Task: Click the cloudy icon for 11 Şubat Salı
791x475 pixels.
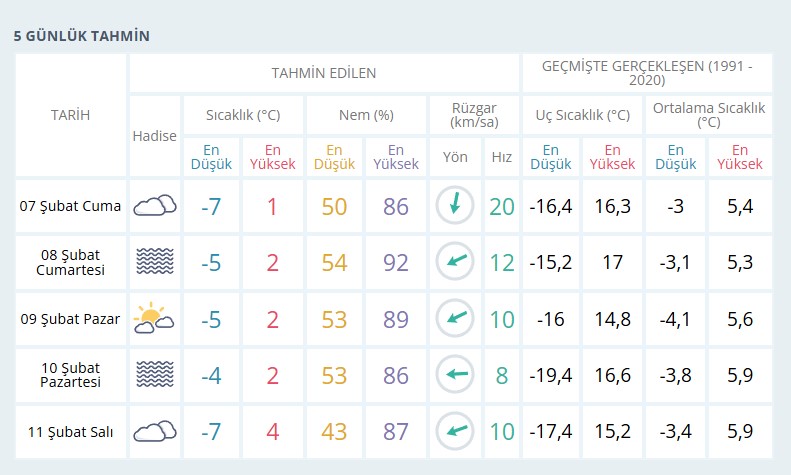Action: (x=155, y=431)
